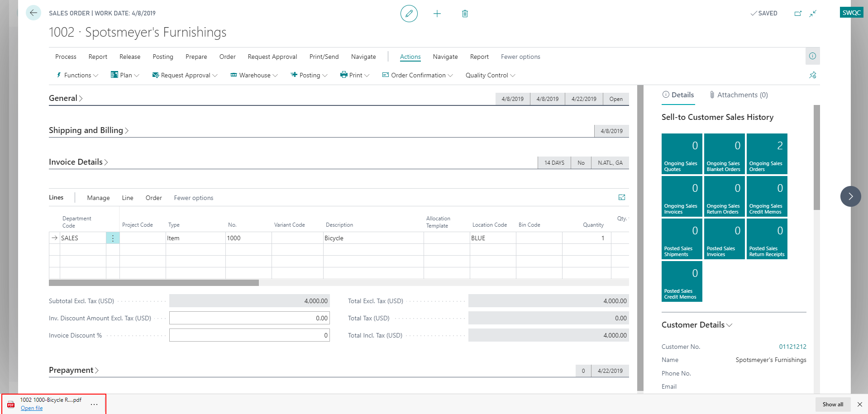Image resolution: width=868 pixels, height=414 pixels.
Task: Click Fewer options in the top action bar
Action: (x=520, y=57)
